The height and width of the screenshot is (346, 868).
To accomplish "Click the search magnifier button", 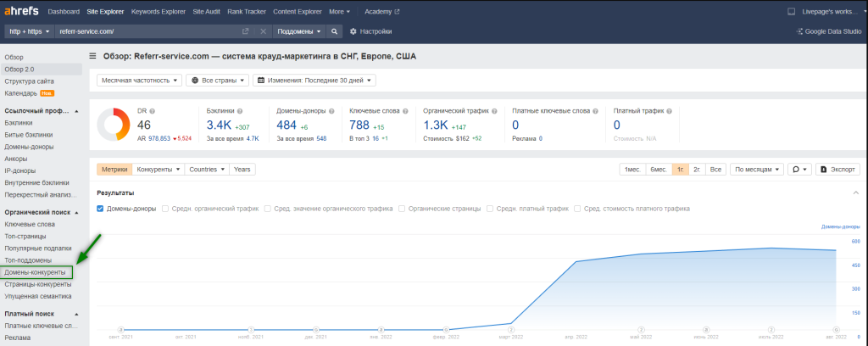I will click(x=335, y=31).
